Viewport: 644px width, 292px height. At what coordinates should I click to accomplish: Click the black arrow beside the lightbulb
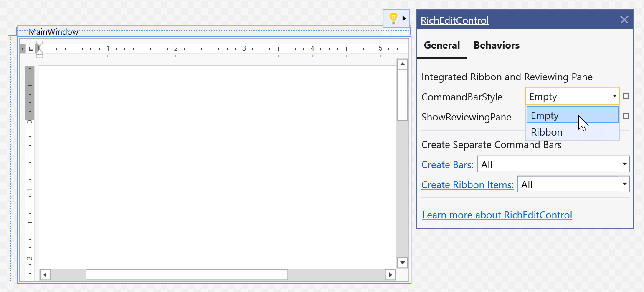404,18
